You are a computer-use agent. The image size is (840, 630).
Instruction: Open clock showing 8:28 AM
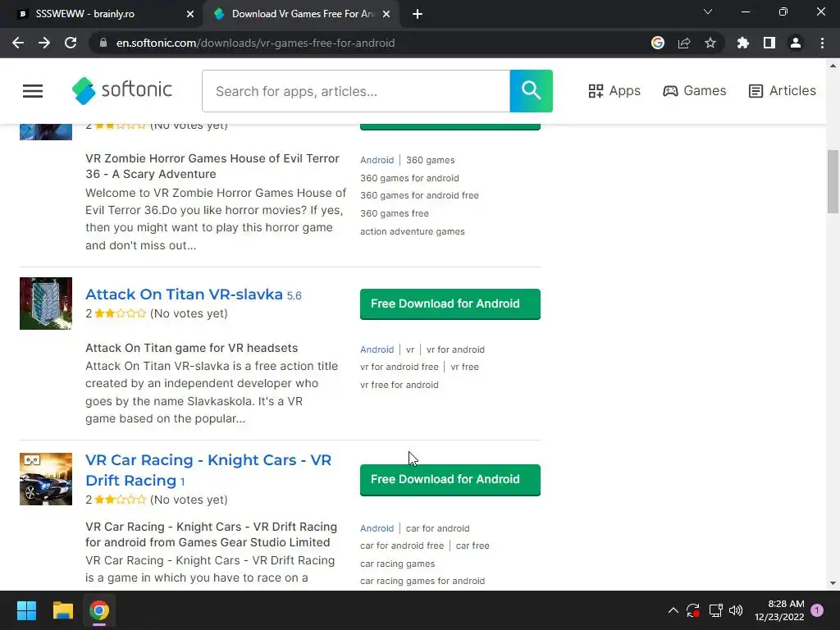pyautogui.click(x=779, y=610)
